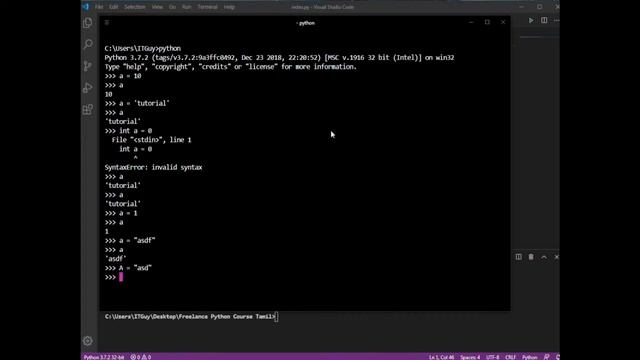640x360 pixels.
Task: Click the line 'A = "asd"'
Action: [x=128, y=268]
